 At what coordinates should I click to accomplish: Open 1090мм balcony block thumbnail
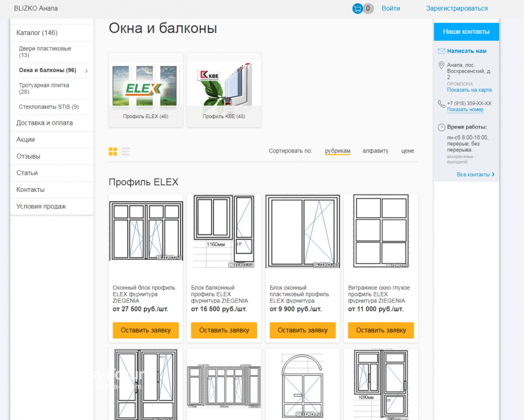tap(381, 384)
